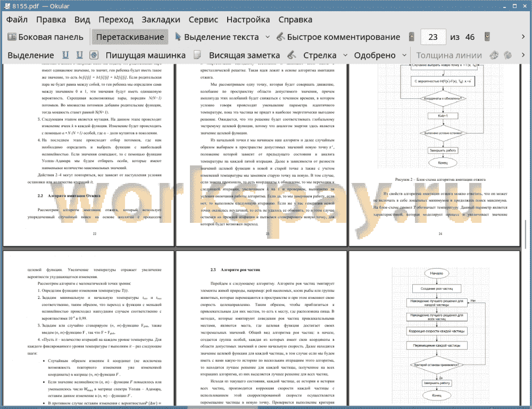
Task: Click the 'Завершить работу' box on page 24
Action: [x=443, y=150]
